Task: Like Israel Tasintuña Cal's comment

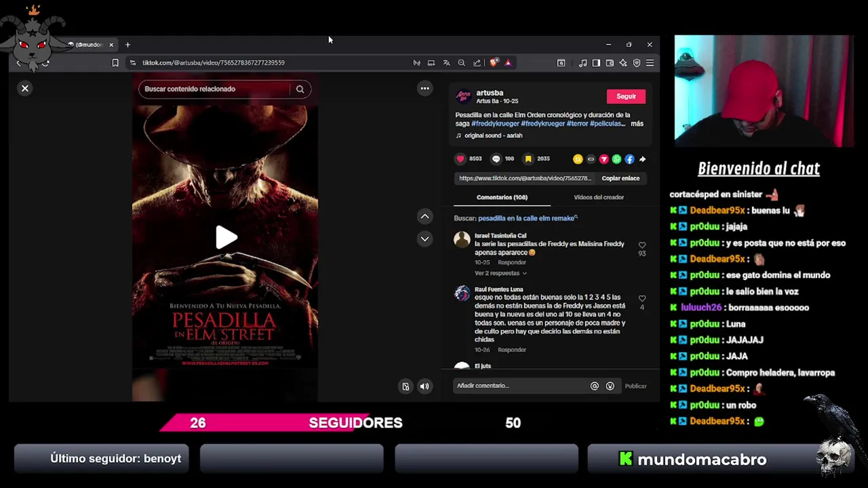Action: click(642, 245)
